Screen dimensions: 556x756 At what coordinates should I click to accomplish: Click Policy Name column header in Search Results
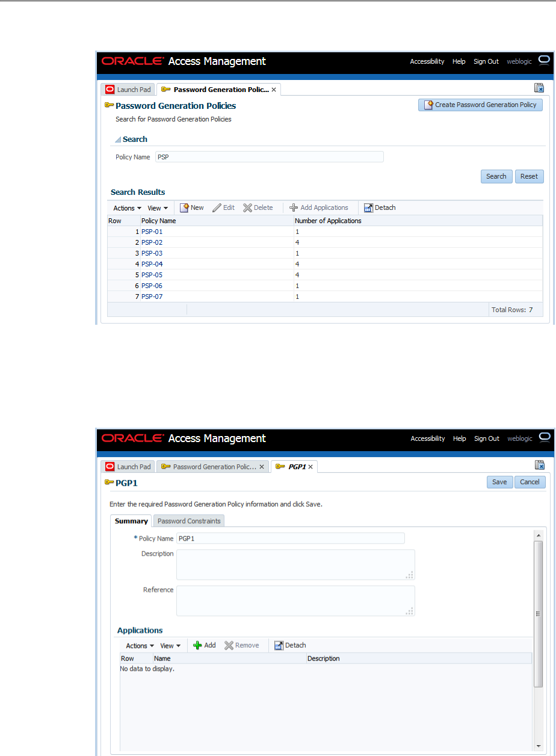tap(217, 221)
